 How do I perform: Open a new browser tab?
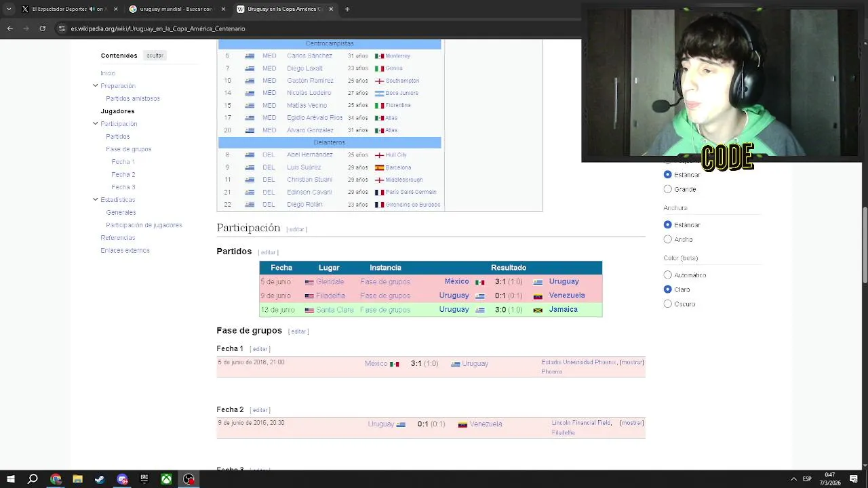(x=347, y=9)
